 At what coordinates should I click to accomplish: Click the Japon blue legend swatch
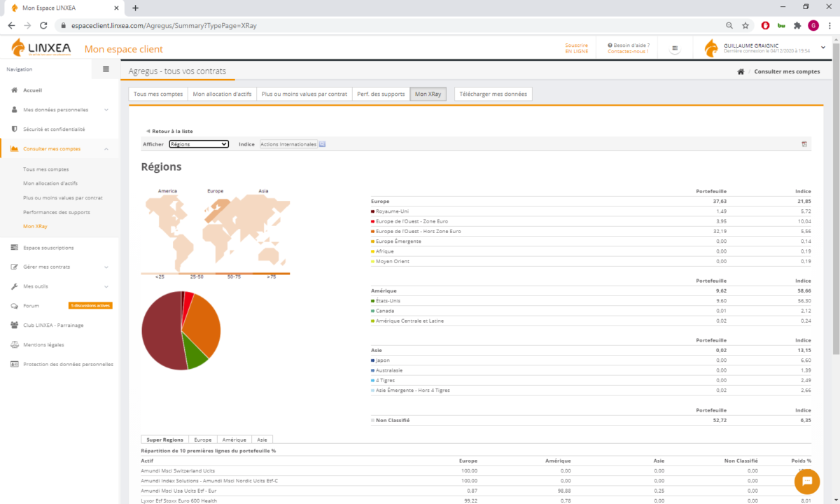373,360
